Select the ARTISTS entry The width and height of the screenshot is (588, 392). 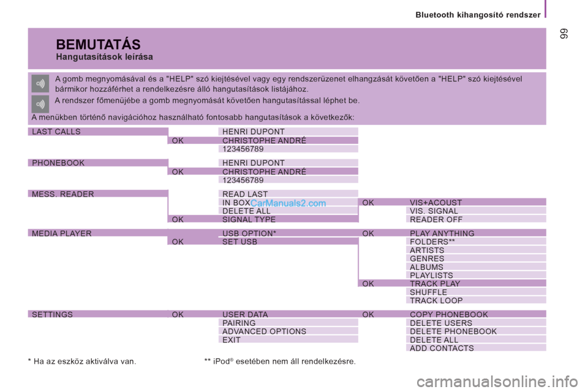click(476, 250)
